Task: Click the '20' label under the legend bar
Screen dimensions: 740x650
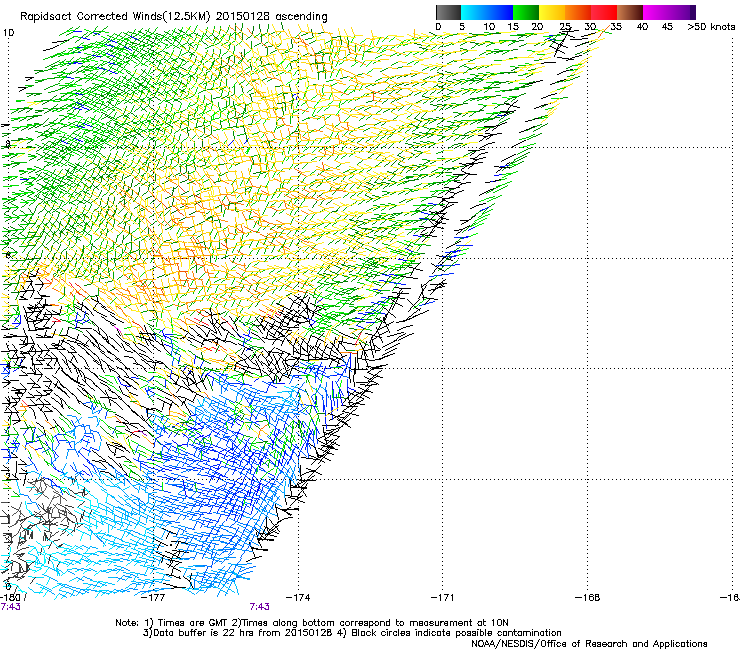Action: tap(537, 27)
